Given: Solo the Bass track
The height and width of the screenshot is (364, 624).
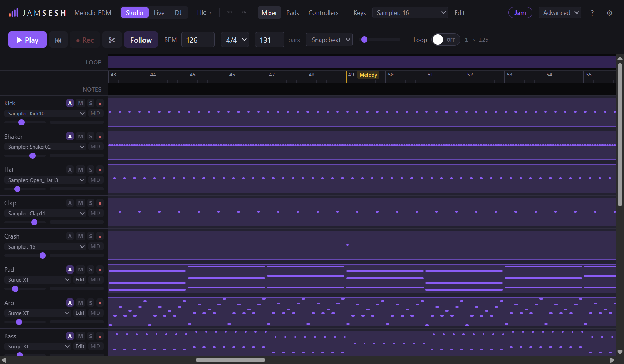Looking at the screenshot, I should [x=90, y=336].
